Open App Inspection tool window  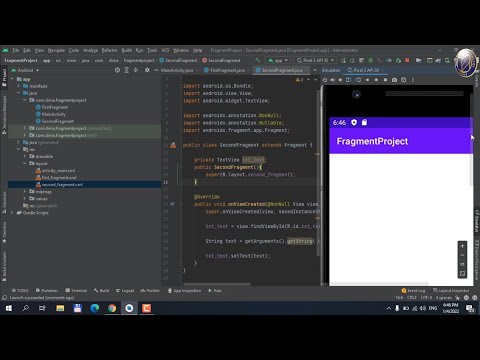click(184, 291)
